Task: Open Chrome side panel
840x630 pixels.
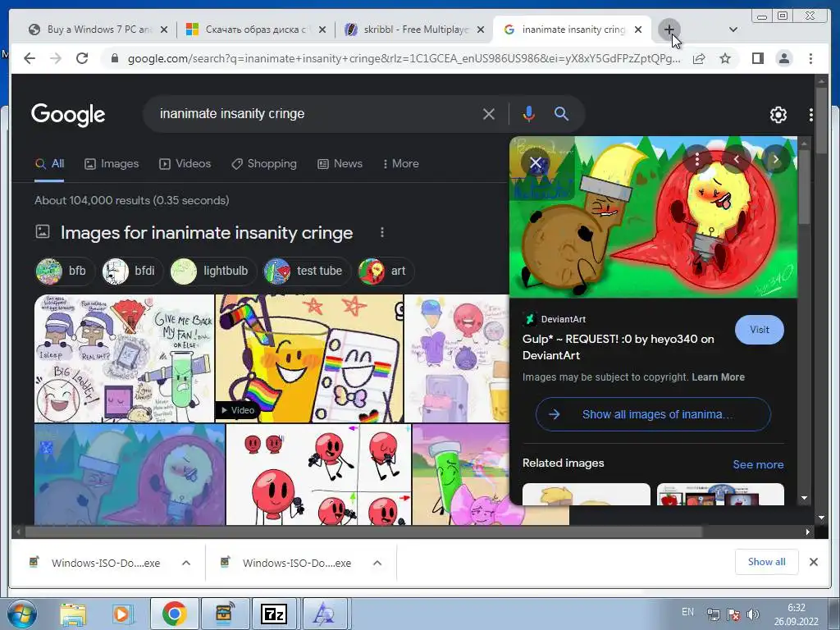Action: click(x=757, y=58)
